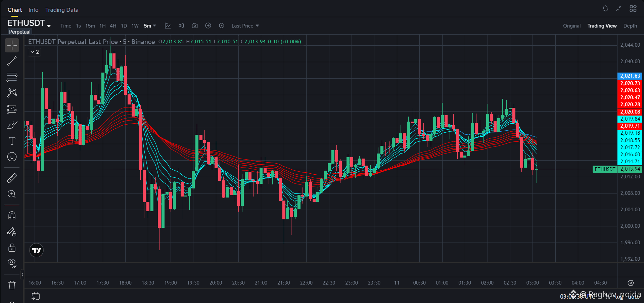Toggle the magnet mode icon

[12, 215]
